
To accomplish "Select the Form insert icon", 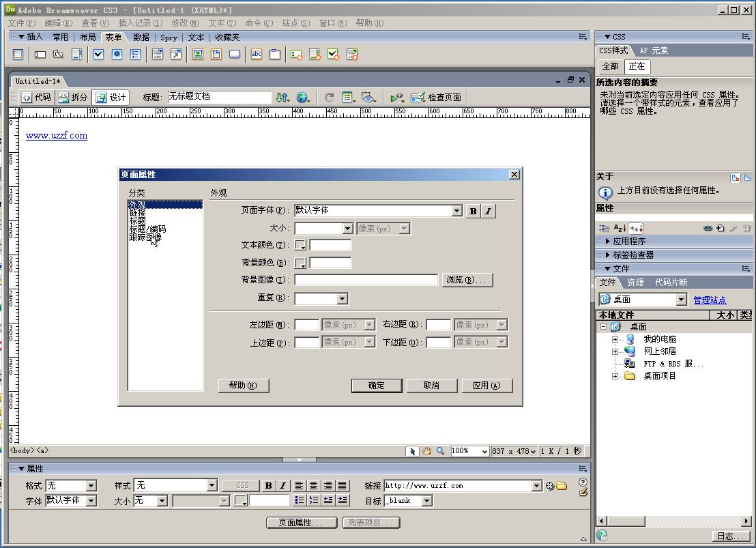I will (16, 54).
